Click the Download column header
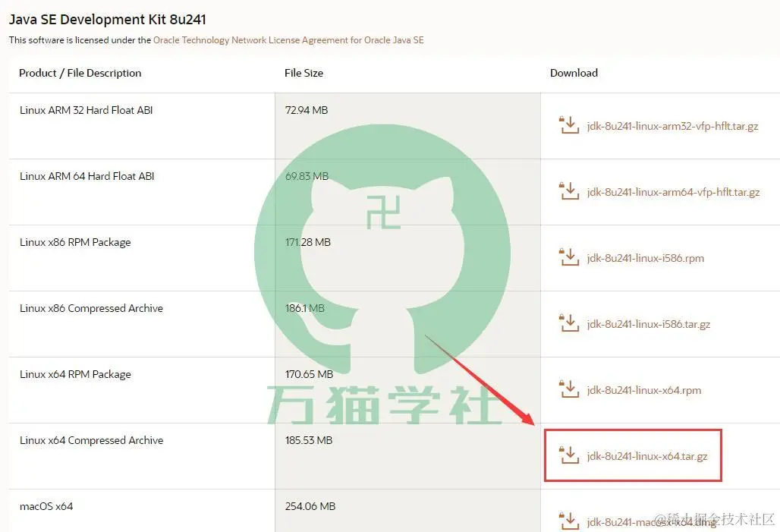The height and width of the screenshot is (532, 780). 574,73
